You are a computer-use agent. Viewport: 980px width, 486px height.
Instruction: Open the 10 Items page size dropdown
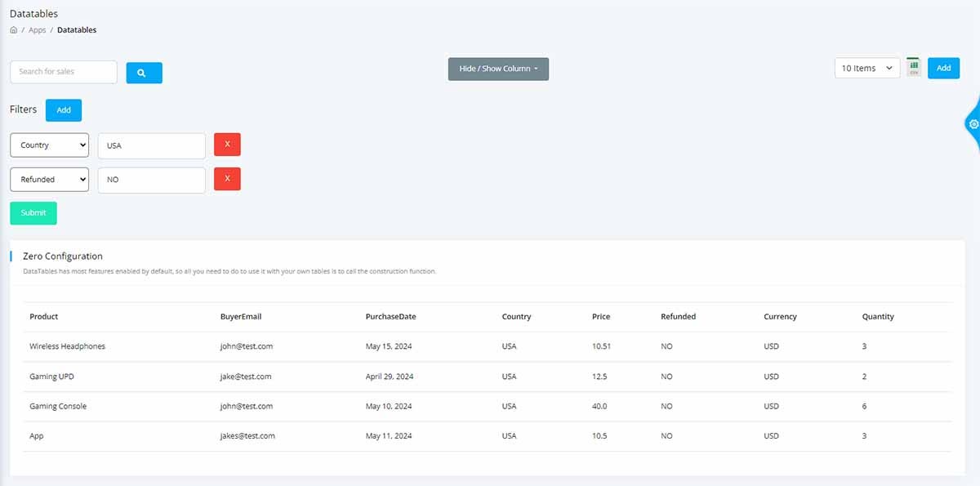(x=866, y=68)
